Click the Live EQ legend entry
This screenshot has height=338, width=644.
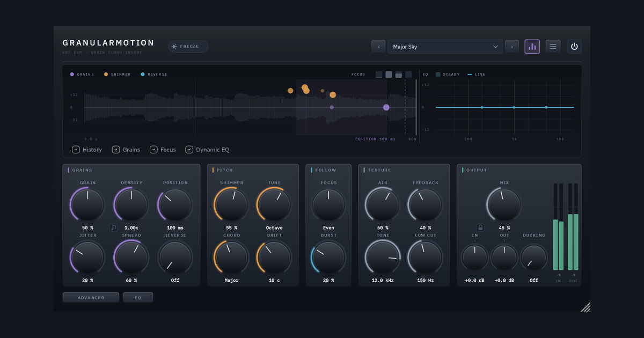[477, 75]
